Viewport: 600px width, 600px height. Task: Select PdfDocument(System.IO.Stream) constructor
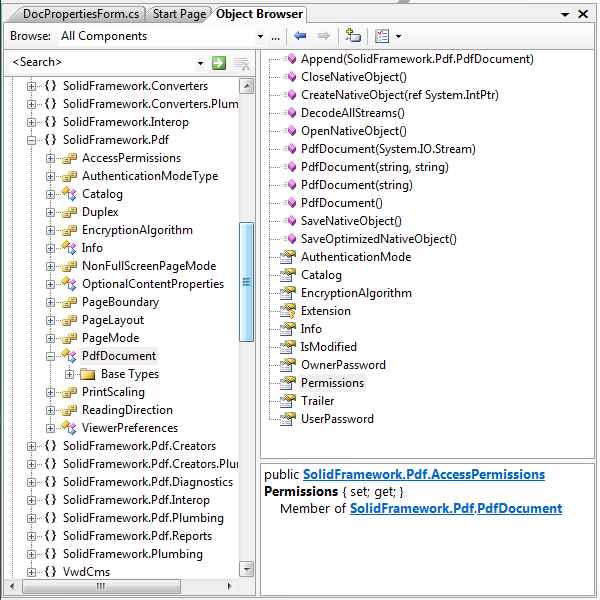pyautogui.click(x=388, y=148)
